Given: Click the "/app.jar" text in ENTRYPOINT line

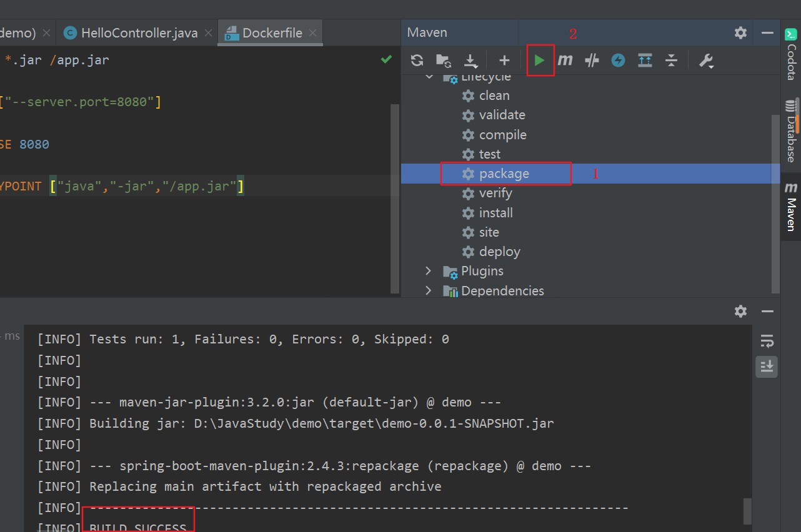Looking at the screenshot, I should click(x=200, y=186).
